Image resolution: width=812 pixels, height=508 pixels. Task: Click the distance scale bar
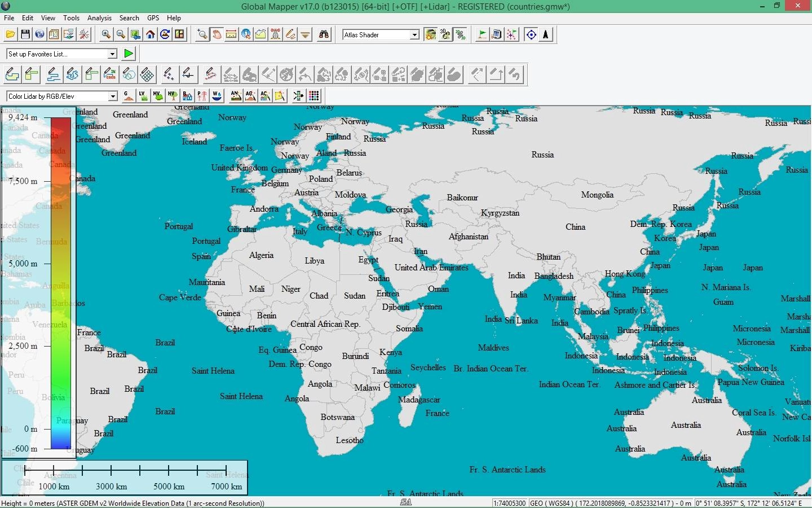coord(124,478)
